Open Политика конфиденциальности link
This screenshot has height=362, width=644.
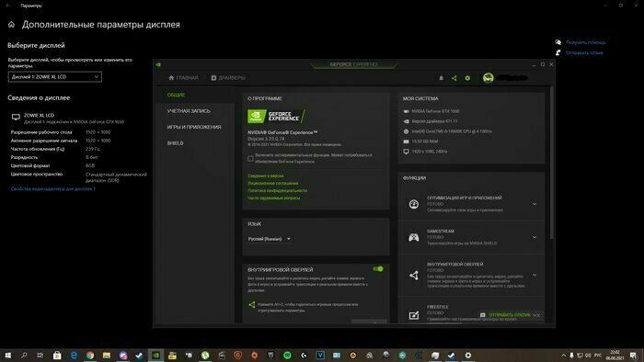pos(277,190)
